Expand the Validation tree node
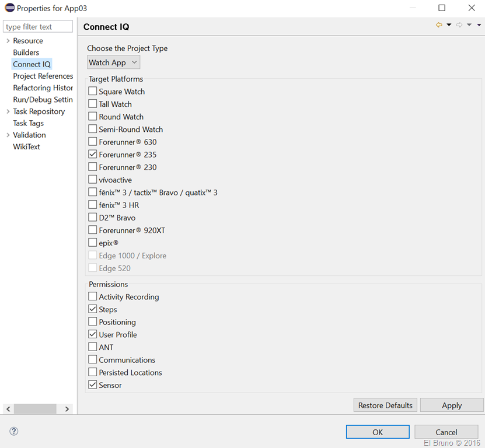The height and width of the screenshot is (448, 485). coord(8,135)
